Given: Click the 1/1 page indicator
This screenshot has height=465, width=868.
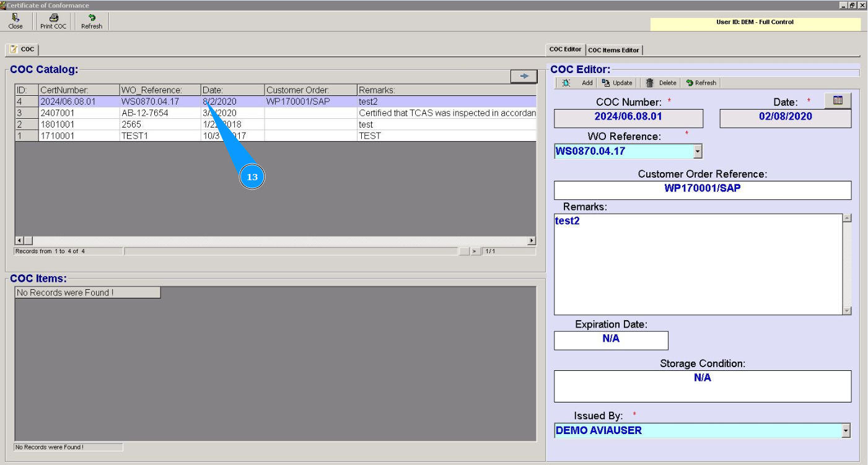Looking at the screenshot, I should [x=509, y=251].
